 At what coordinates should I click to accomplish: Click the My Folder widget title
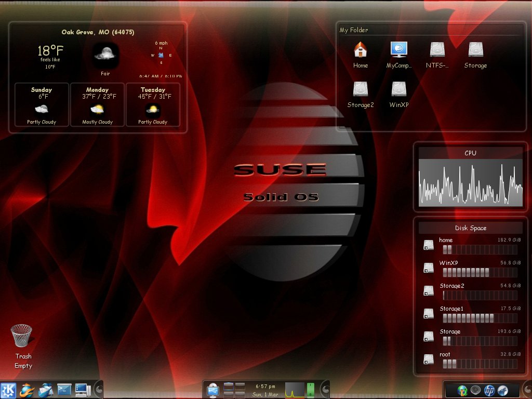354,30
